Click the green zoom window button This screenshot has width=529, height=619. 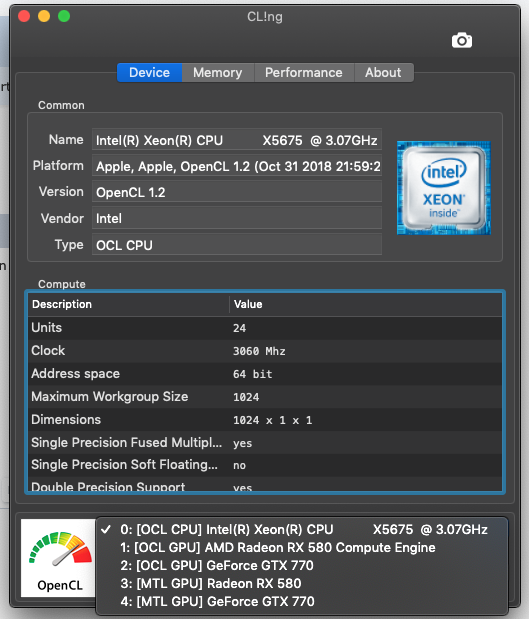pyautogui.click(x=64, y=16)
